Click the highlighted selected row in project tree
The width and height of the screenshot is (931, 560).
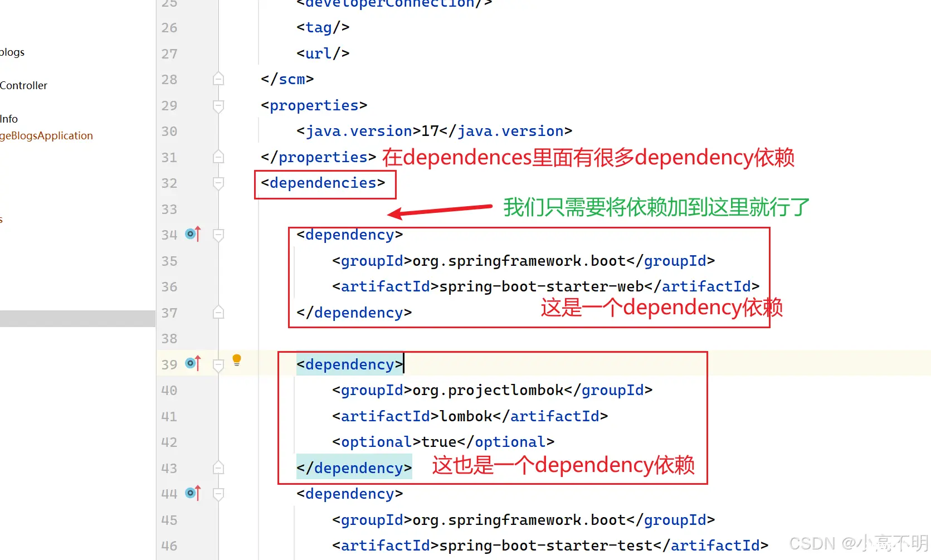point(77,318)
